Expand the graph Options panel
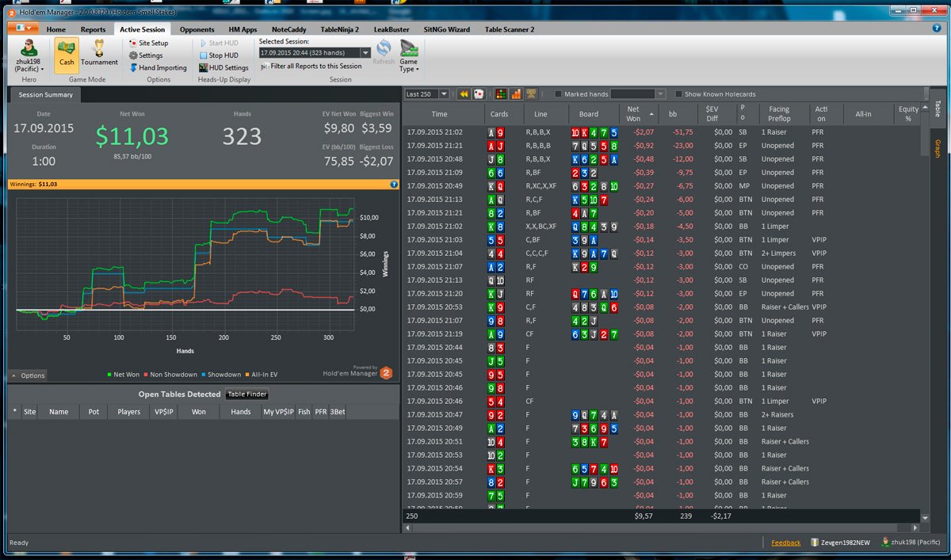Screen dimensions: 951x560 pos(28,375)
